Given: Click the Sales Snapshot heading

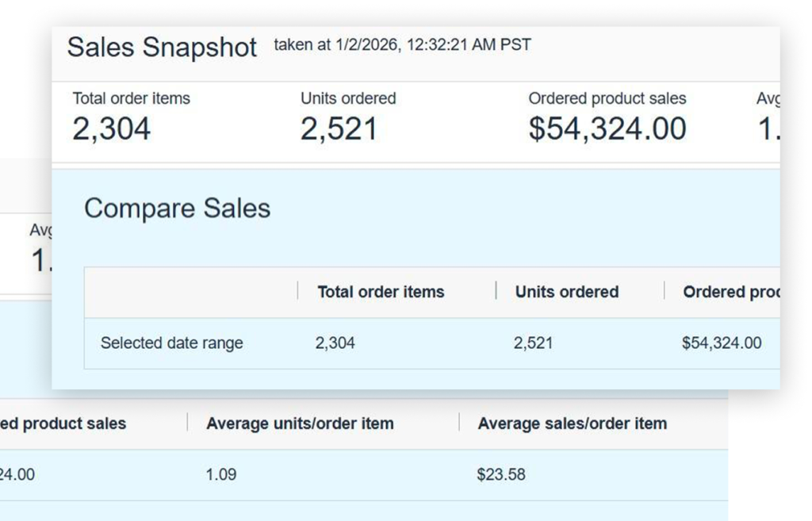Looking at the screenshot, I should pos(162,47).
